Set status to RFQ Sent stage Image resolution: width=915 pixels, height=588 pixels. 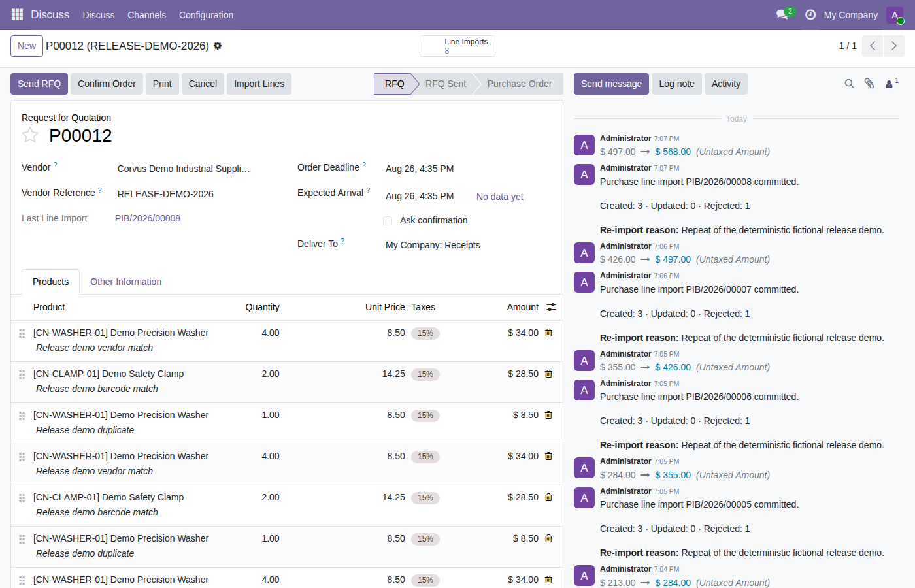pyautogui.click(x=446, y=84)
